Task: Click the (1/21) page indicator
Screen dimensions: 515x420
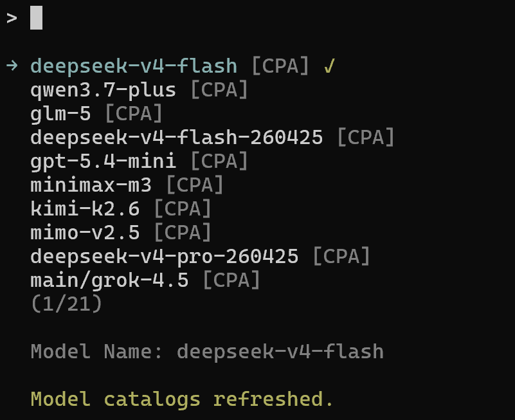Action: pyautogui.click(x=66, y=304)
